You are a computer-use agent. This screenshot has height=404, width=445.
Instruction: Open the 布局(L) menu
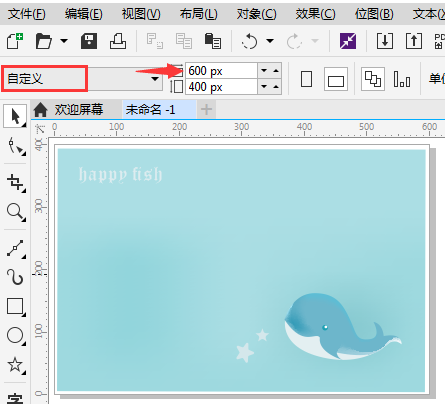199,14
